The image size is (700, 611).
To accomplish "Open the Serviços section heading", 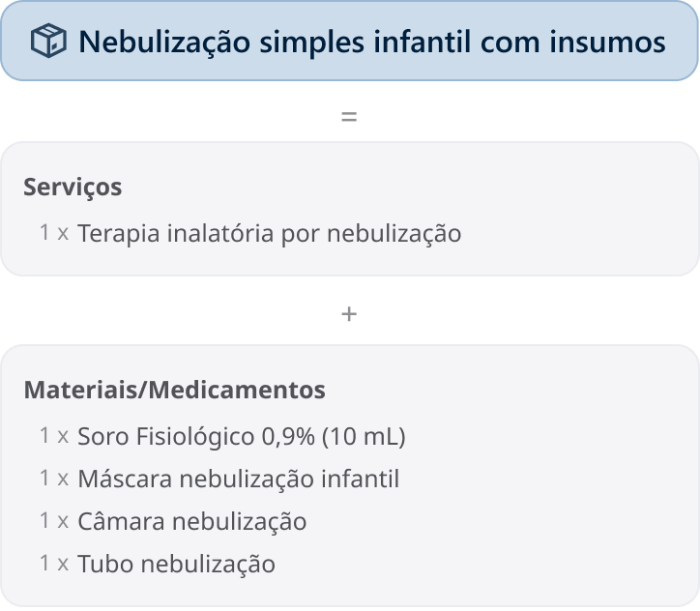I will [73, 187].
